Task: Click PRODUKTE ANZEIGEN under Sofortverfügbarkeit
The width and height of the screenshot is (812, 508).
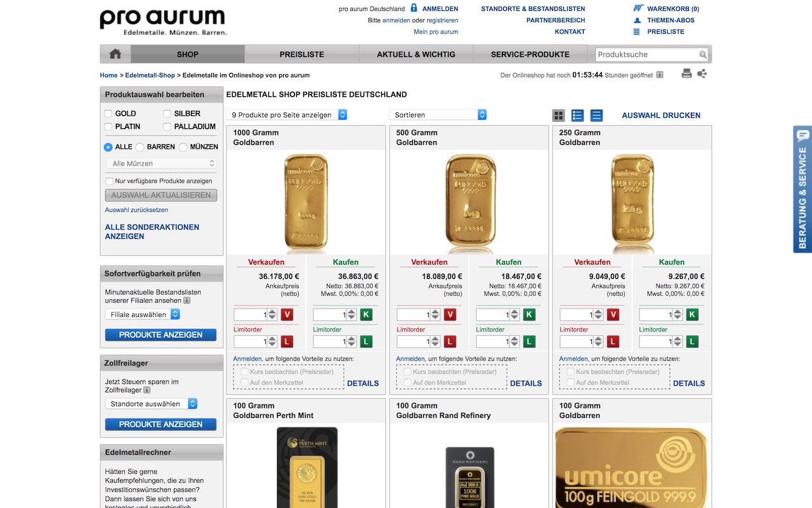Action: 160,335
